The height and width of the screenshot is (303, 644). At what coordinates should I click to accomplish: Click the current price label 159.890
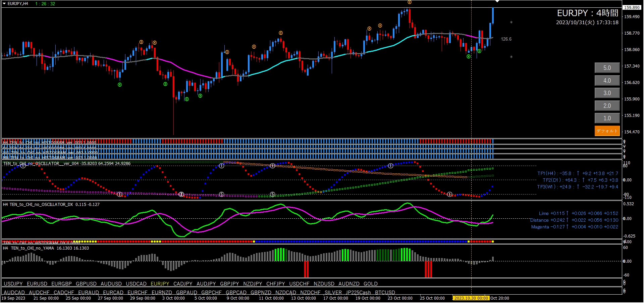coord(632,7)
